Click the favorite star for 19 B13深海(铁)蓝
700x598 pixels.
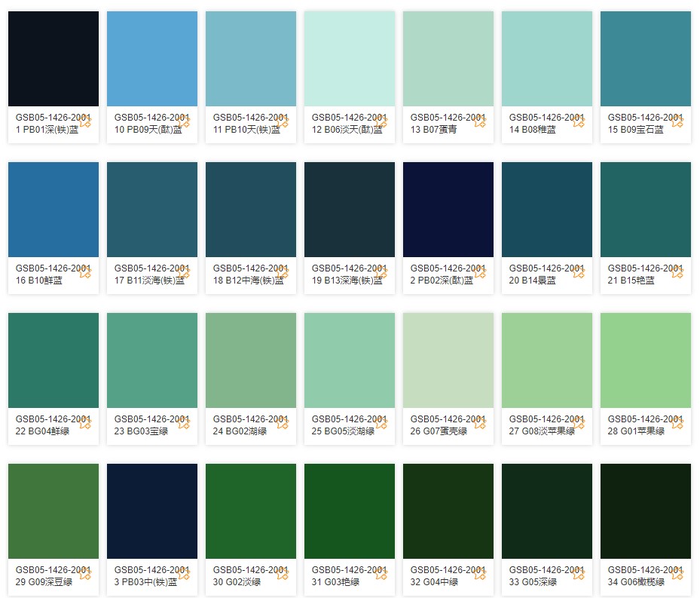coord(381,273)
